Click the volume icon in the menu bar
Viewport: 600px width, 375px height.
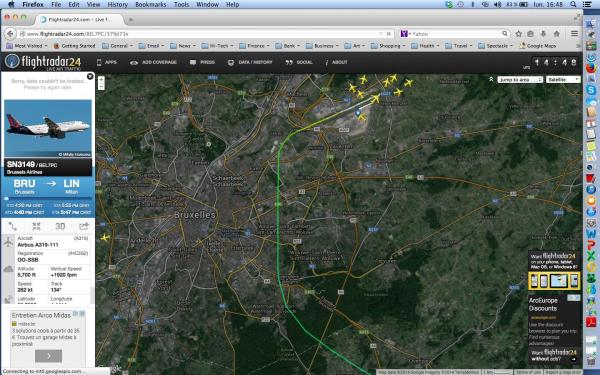point(497,4)
